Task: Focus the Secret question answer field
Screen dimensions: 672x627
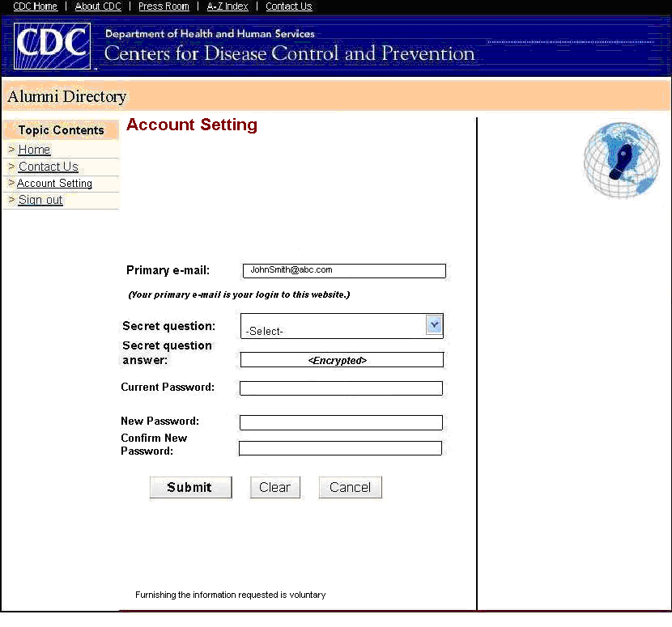Action: pyautogui.click(x=342, y=360)
